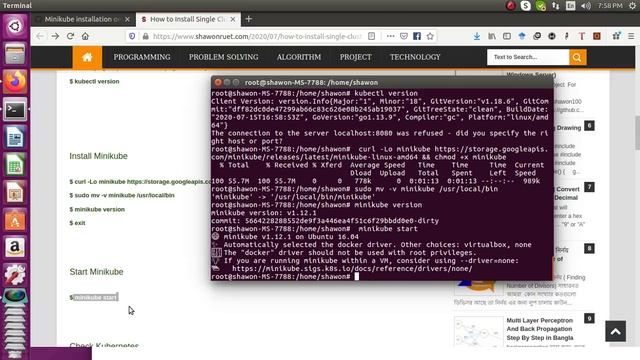The height and width of the screenshot is (360, 640).
Task: Click googleapis link in curl command
Action: click(169, 182)
